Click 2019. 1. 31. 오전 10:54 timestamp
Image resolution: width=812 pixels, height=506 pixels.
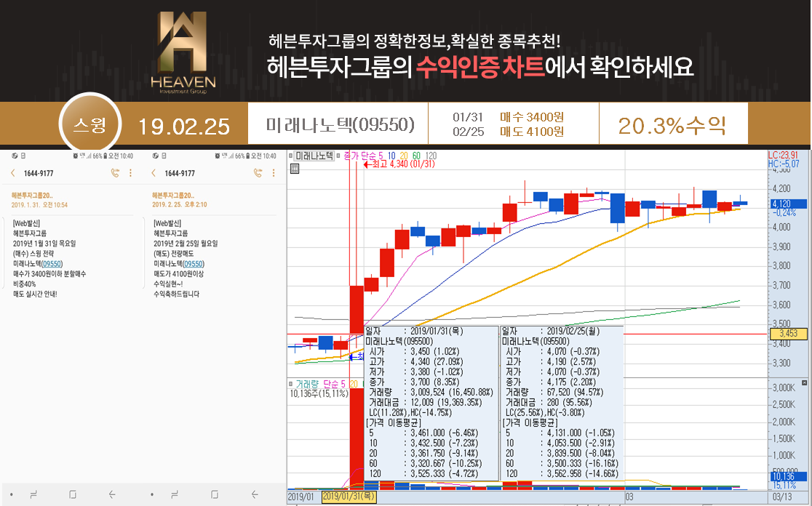(x=39, y=205)
